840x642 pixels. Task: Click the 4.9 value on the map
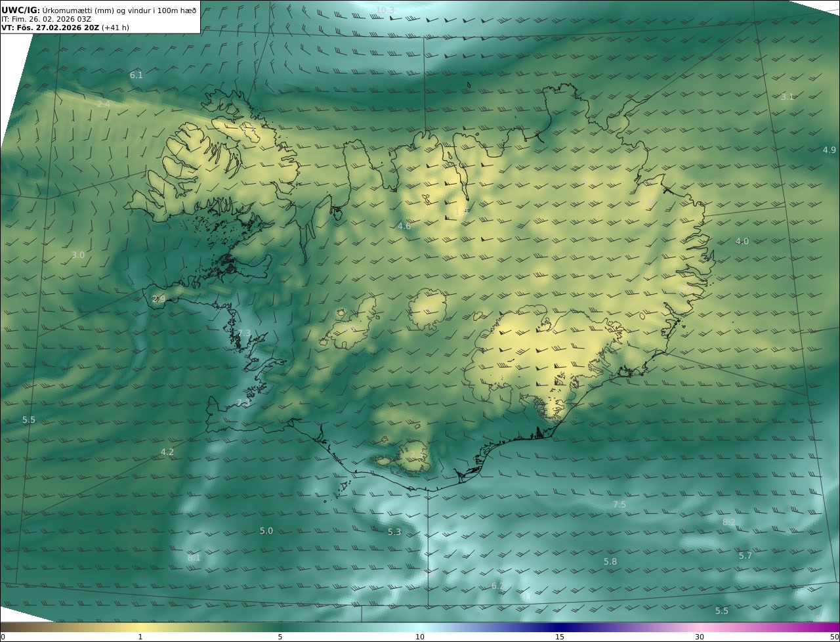829,150
